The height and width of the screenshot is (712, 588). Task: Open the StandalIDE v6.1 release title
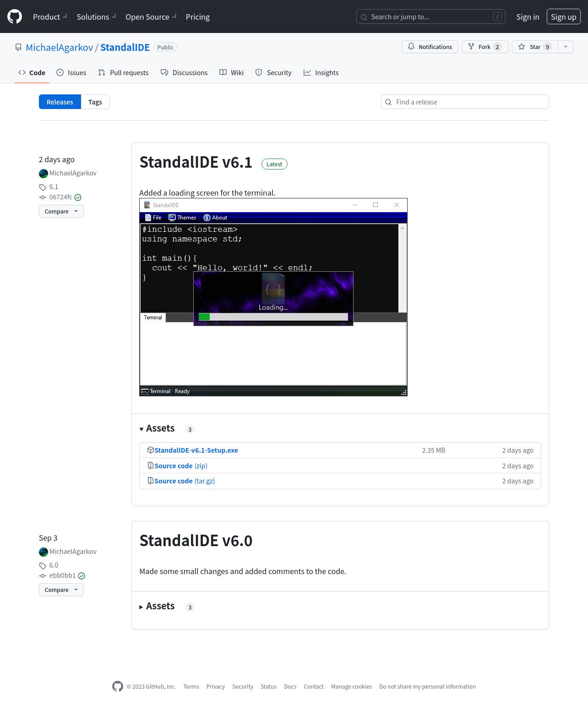(196, 162)
